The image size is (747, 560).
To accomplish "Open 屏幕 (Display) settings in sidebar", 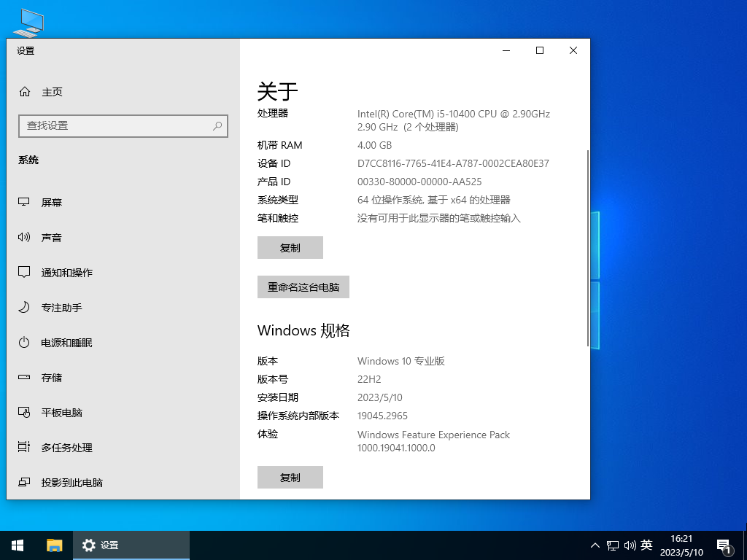I will [52, 202].
